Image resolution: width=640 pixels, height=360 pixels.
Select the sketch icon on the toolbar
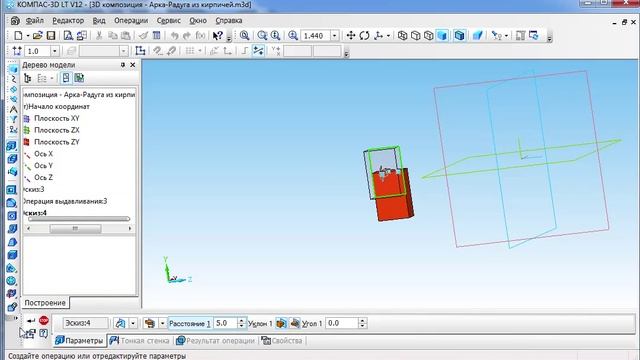[x=140, y=51]
